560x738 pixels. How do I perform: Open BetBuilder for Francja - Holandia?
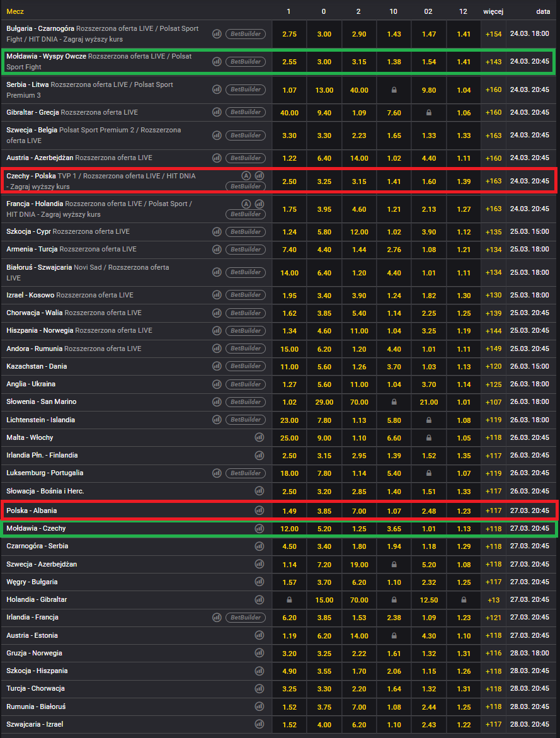pos(246,214)
